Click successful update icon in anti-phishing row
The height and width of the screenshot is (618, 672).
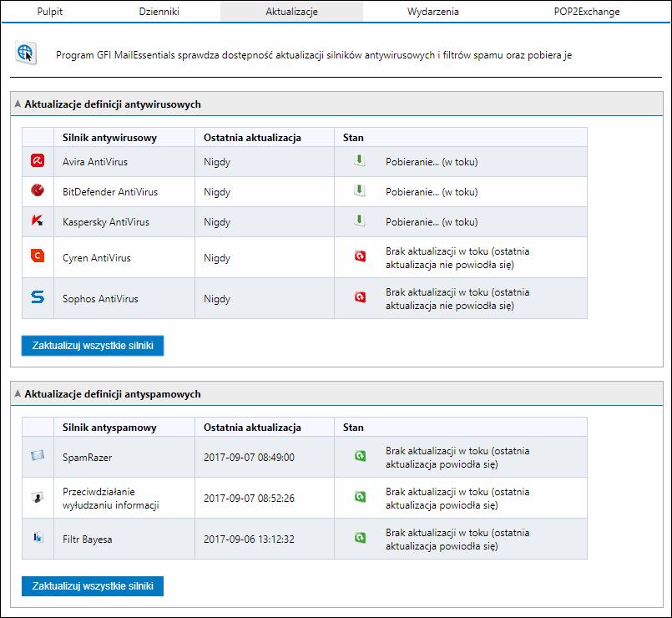point(360,497)
